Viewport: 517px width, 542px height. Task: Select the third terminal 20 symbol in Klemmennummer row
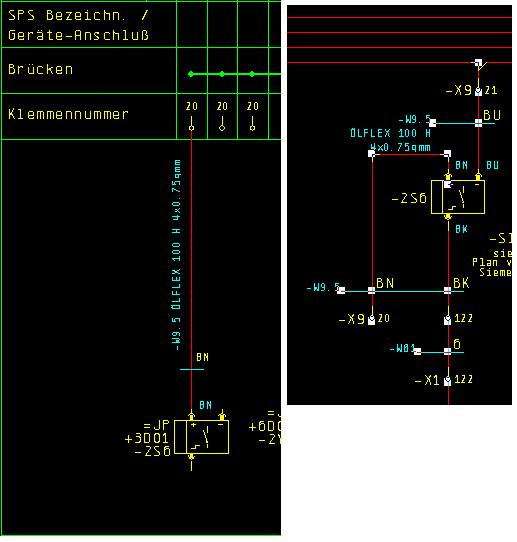click(252, 124)
